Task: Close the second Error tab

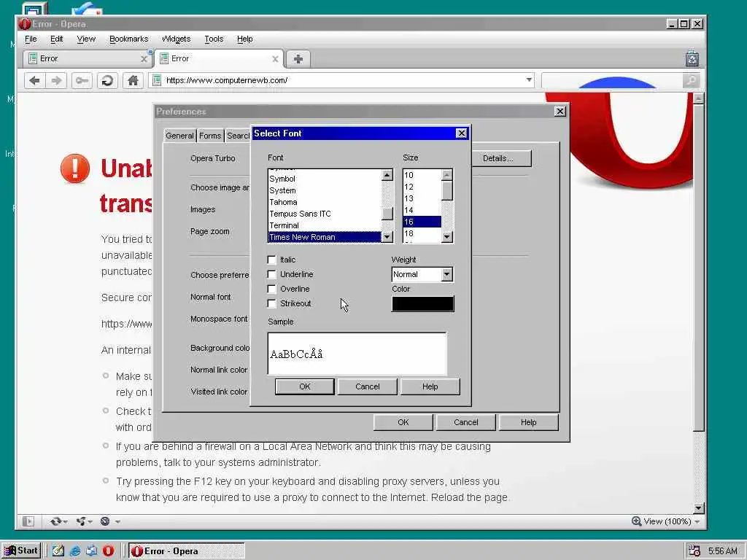Action: pos(275,58)
